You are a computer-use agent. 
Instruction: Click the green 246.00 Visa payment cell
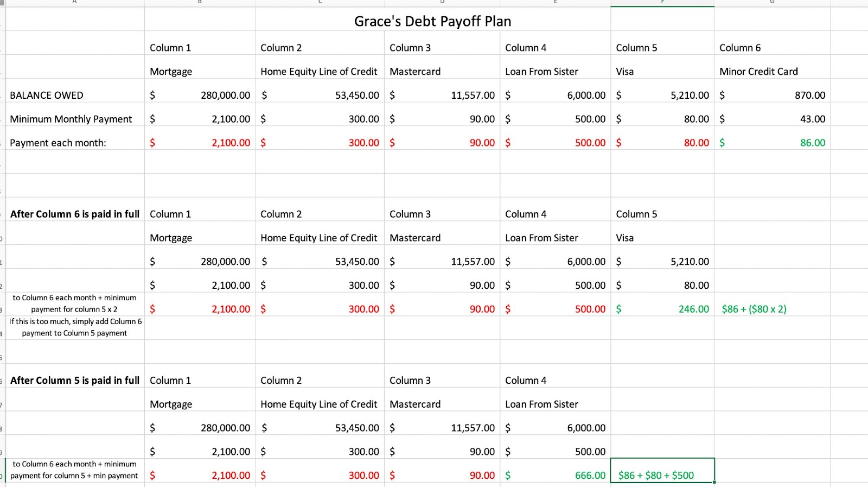(x=662, y=309)
